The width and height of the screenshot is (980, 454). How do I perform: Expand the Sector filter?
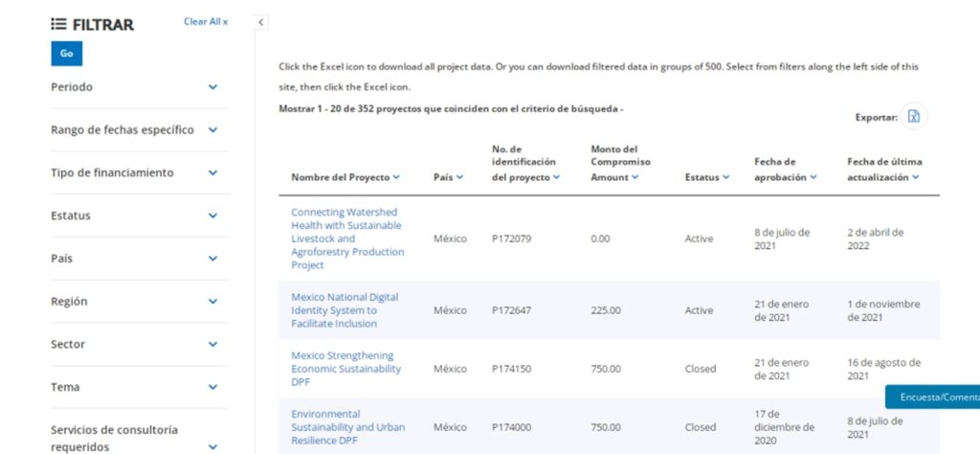tap(212, 345)
